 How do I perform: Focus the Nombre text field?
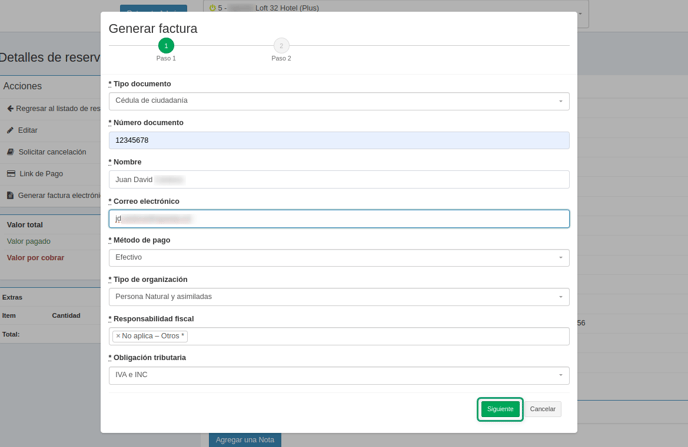pos(338,180)
